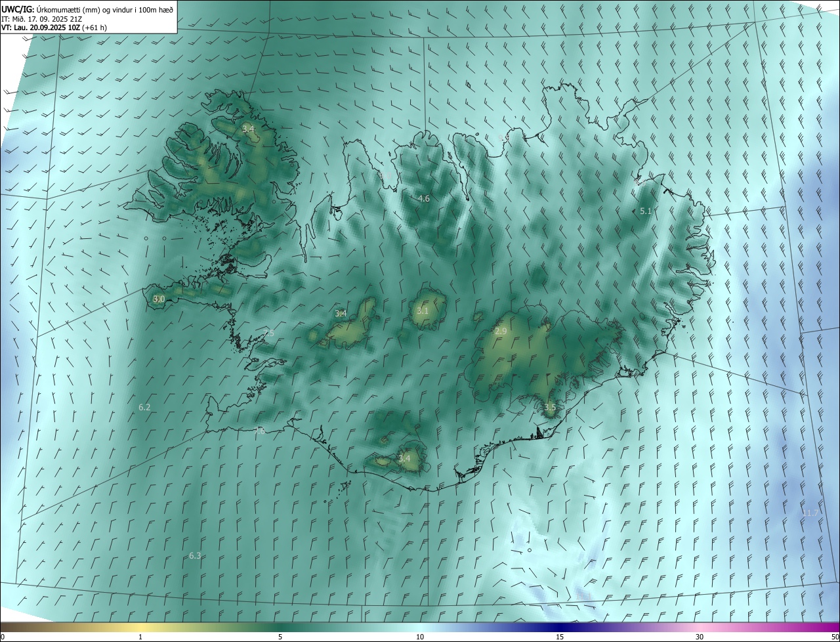840x642 pixels.
Task: Click the 7.6 value label on the map
Action: click(259, 431)
